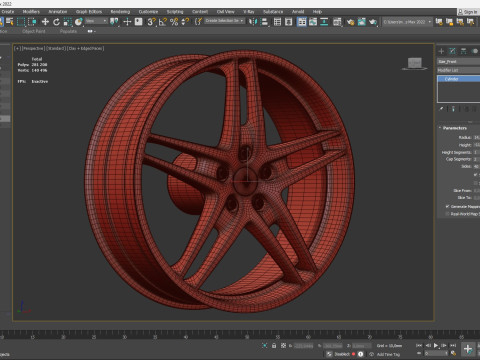The width and height of the screenshot is (480, 360).
Task: Open Edit Named Selection Sets
Action: pos(198,22)
